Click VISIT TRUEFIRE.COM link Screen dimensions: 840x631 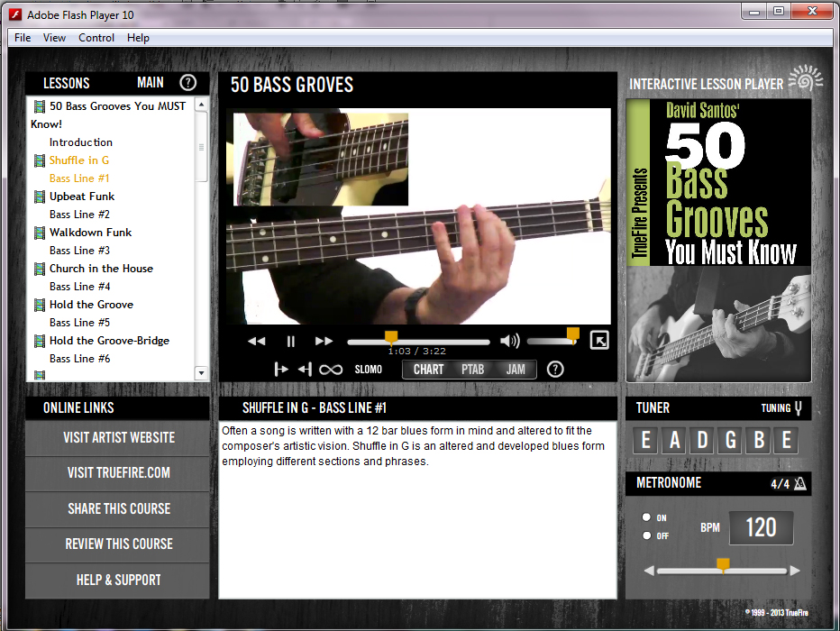118,473
